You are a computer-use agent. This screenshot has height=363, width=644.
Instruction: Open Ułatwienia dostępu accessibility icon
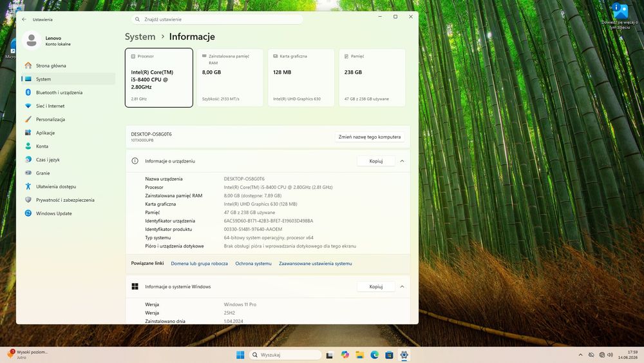pos(28,186)
